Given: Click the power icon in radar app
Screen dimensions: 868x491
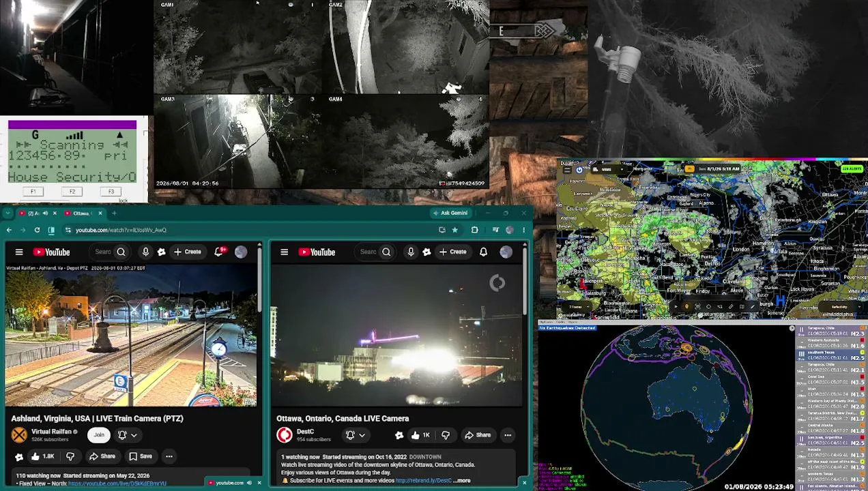Looking at the screenshot, I should pos(579,169).
